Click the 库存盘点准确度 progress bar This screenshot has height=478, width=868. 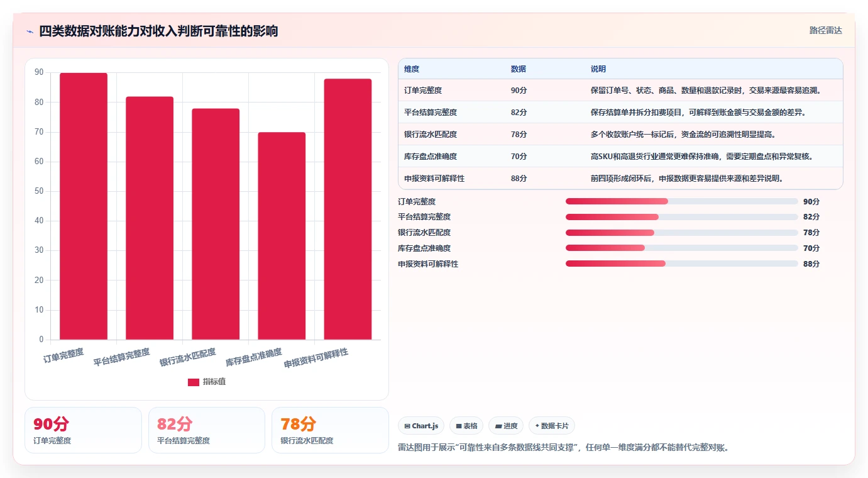coord(681,248)
